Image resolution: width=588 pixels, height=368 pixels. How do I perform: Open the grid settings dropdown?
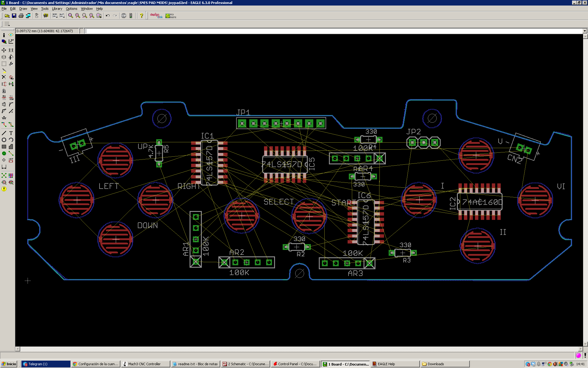click(7, 24)
